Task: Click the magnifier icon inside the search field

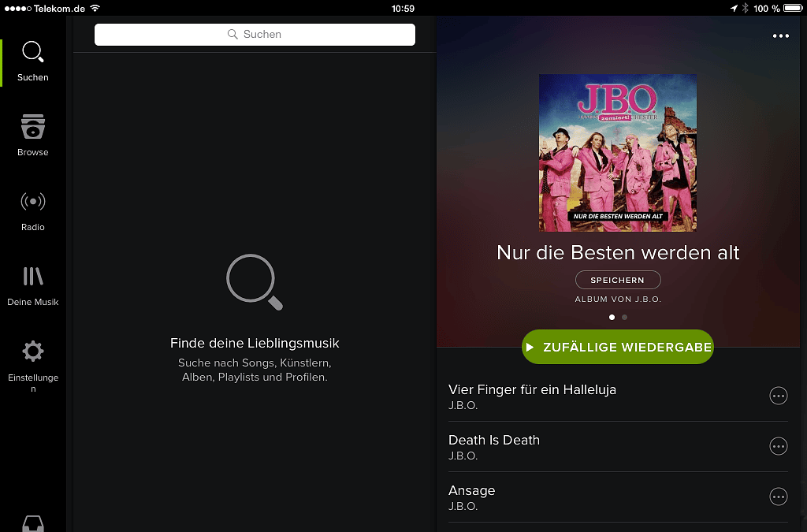Action: [232, 35]
